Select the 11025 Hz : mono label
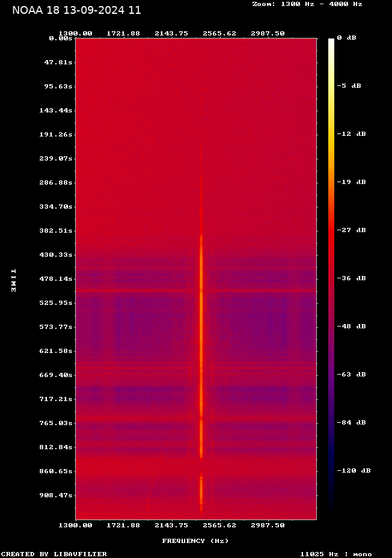Screen dimensions: 392x558 [x=336, y=554]
